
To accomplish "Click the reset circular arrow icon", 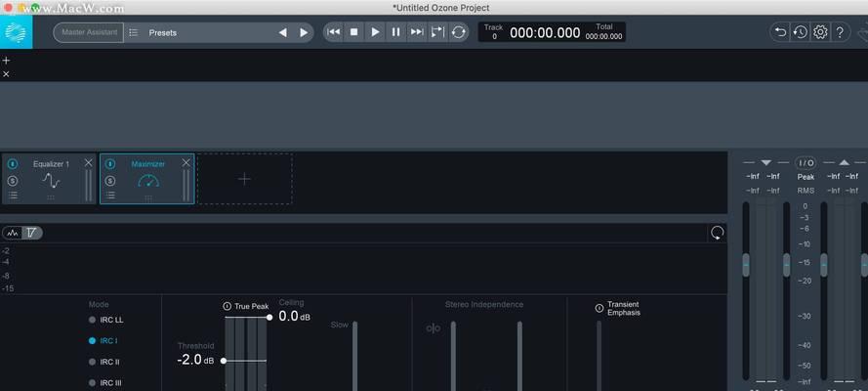I will click(717, 234).
